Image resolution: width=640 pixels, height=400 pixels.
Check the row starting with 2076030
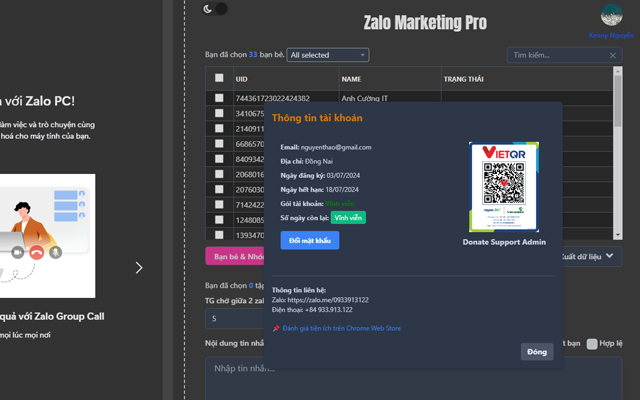coord(219,189)
